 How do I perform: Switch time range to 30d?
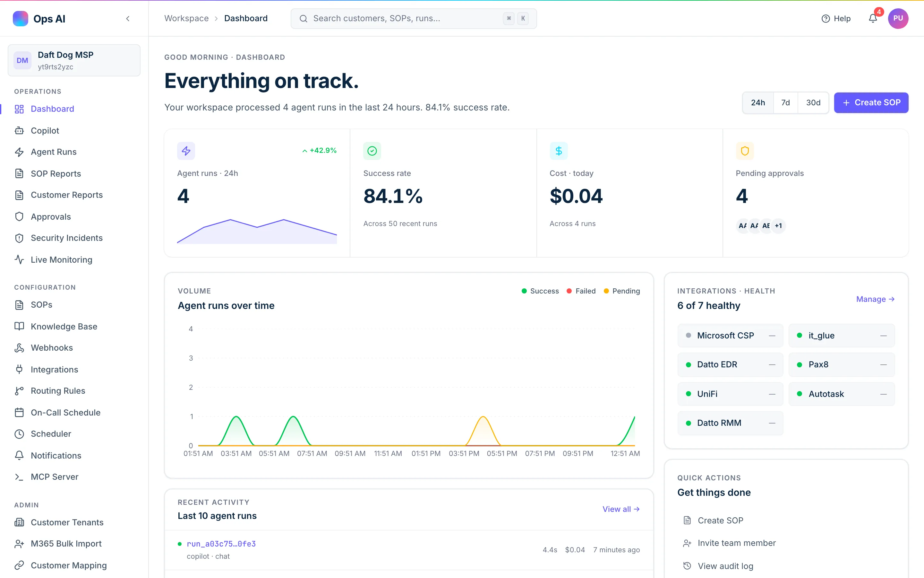click(x=813, y=102)
